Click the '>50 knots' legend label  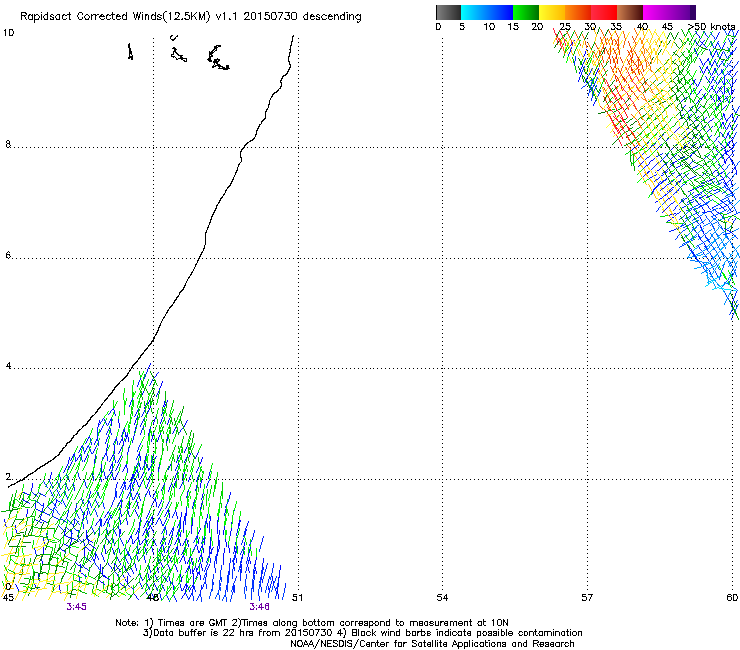(711, 27)
